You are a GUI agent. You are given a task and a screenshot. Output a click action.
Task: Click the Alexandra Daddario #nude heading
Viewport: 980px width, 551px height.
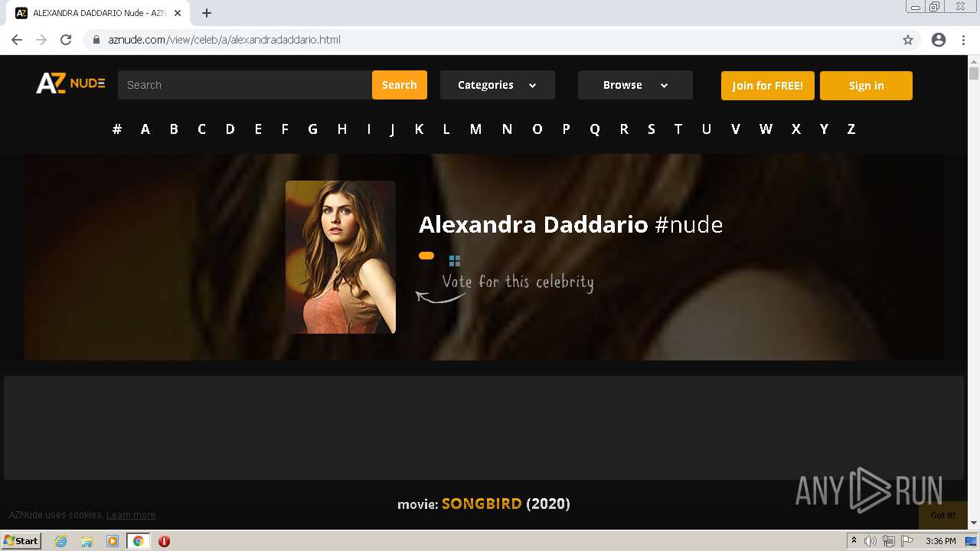[570, 224]
